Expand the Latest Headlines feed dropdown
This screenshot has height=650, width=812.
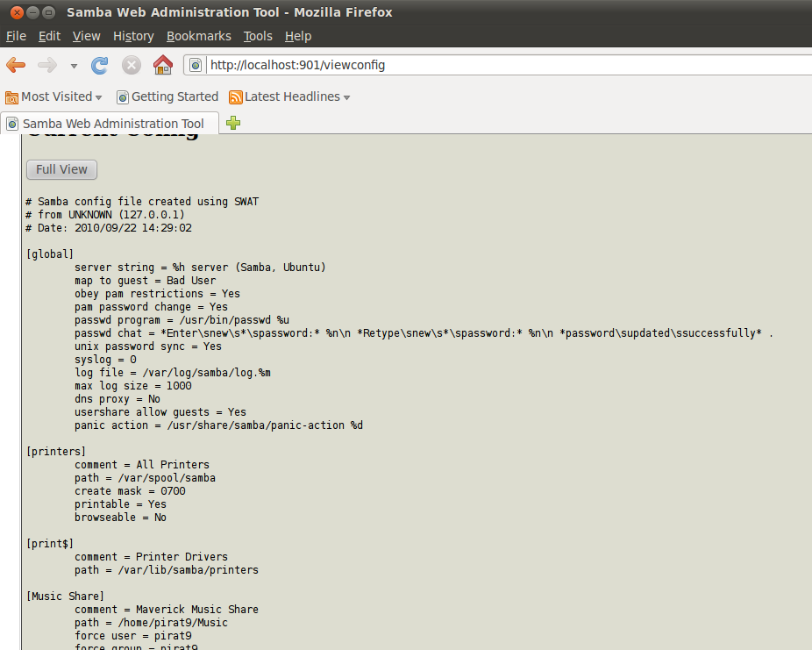point(347,97)
